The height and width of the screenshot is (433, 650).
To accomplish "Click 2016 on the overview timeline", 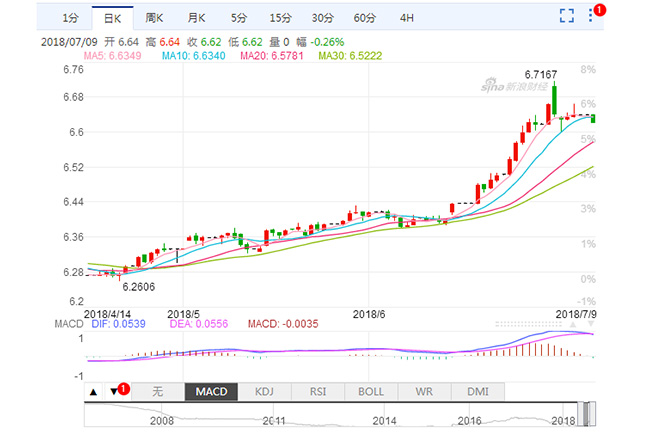I will tap(469, 421).
